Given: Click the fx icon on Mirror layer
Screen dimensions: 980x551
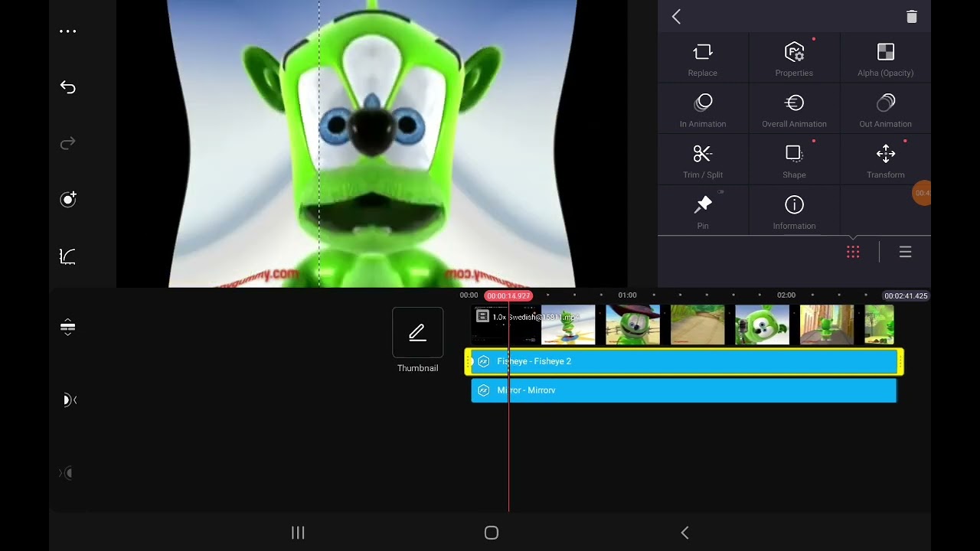Looking at the screenshot, I should [483, 390].
